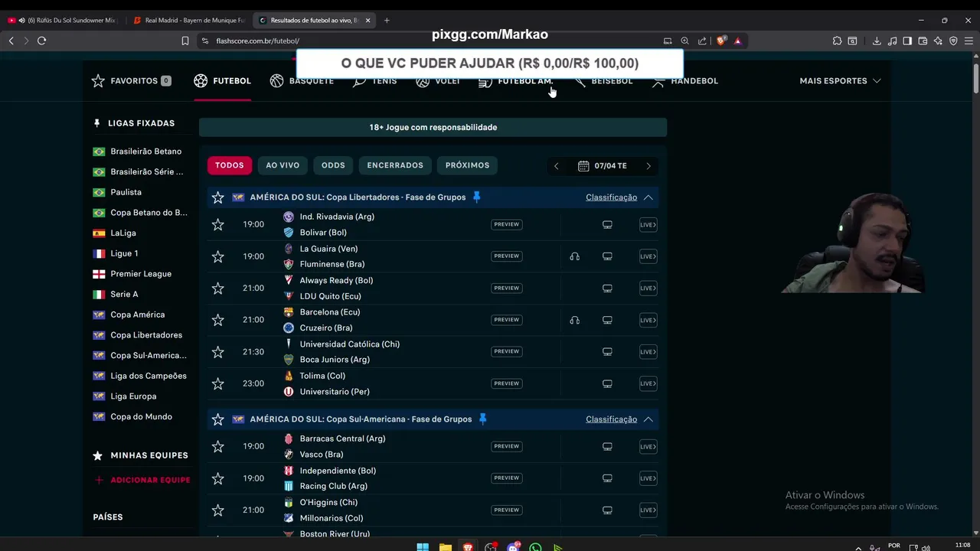Favorite the Tolima vs Universitario match
Image resolution: width=980 pixels, height=551 pixels.
pos(218,383)
